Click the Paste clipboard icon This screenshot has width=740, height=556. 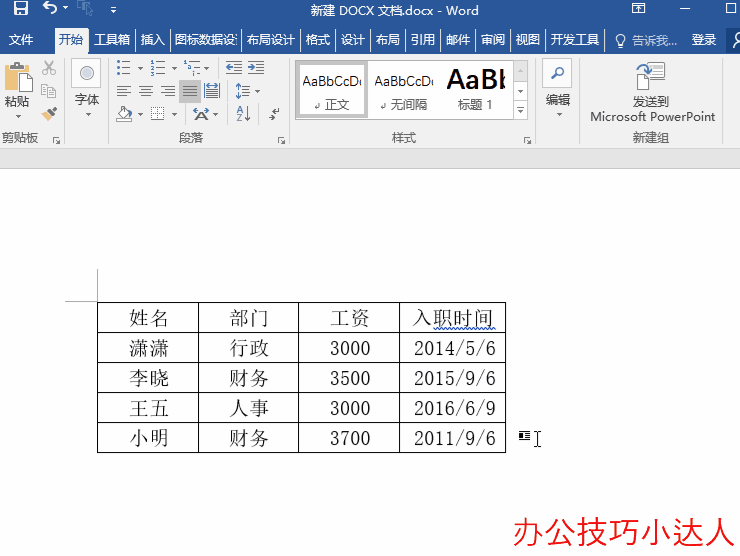point(18,76)
